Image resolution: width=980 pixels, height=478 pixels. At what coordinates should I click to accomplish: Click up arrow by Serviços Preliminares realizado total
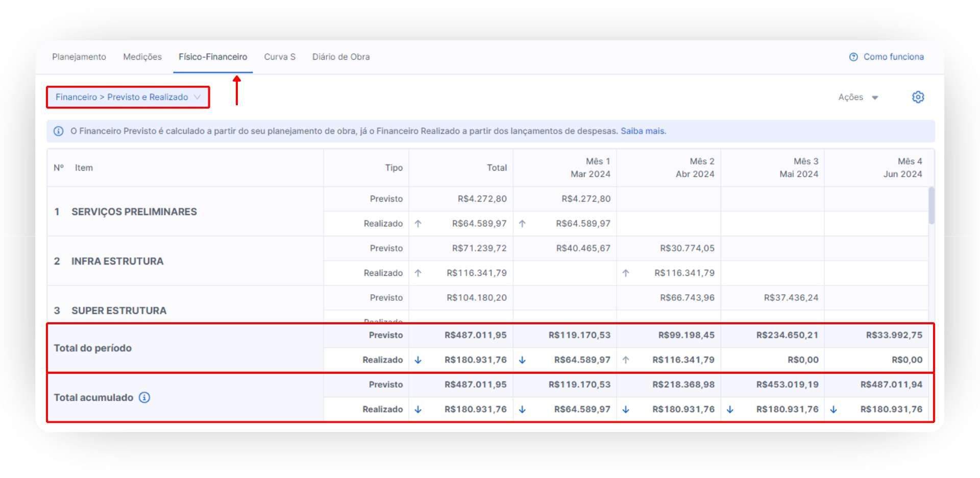tap(418, 224)
